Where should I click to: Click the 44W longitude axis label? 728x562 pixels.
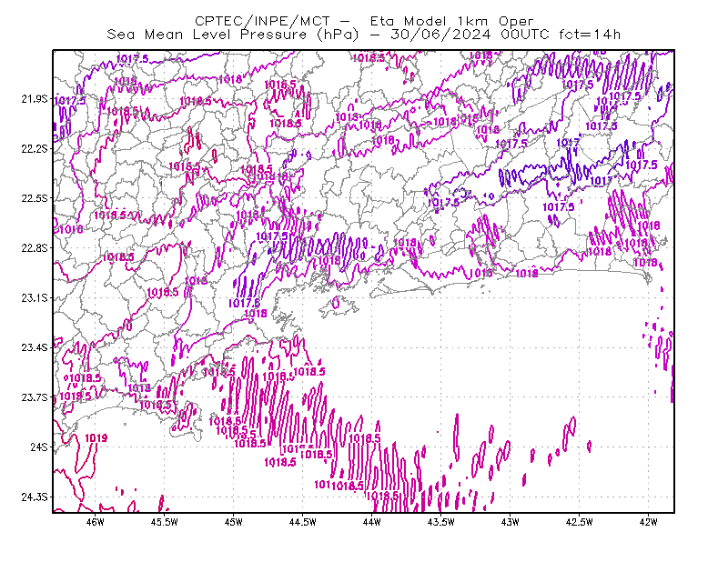click(x=372, y=522)
